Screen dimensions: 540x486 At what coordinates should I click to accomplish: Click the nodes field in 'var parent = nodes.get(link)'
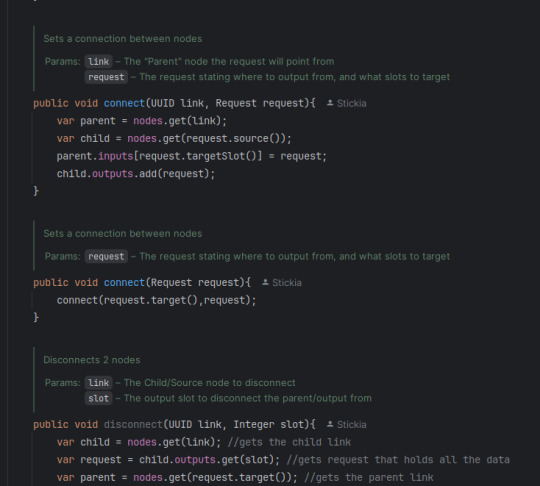[148, 121]
